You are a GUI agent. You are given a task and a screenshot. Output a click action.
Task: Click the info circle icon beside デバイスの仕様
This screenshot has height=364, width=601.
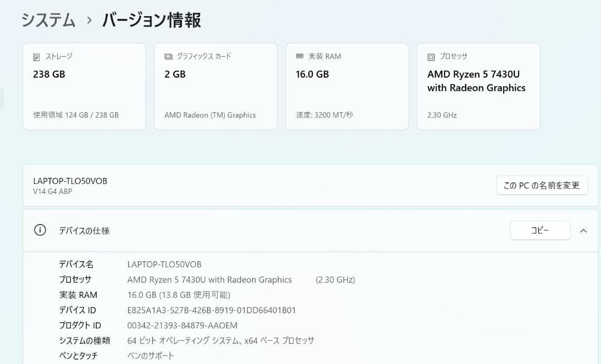(x=40, y=230)
